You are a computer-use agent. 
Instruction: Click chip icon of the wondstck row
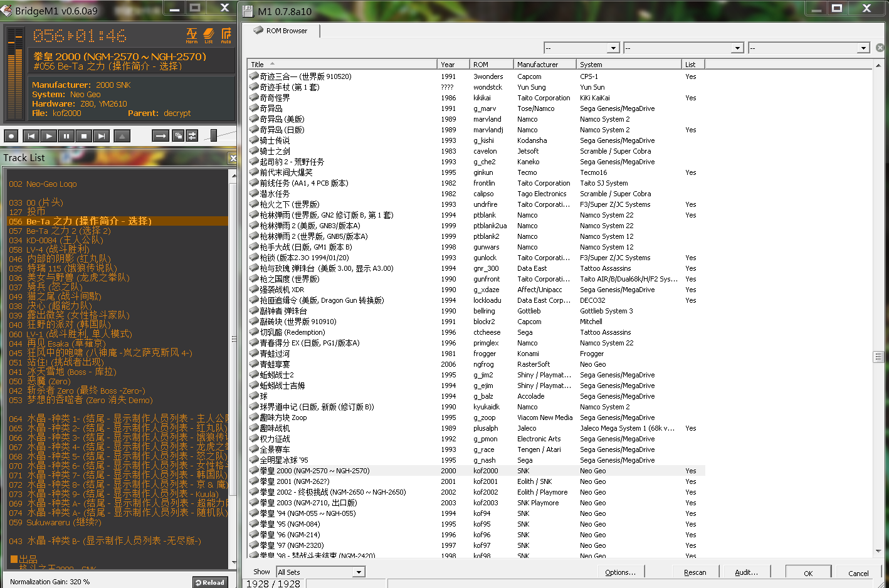254,87
